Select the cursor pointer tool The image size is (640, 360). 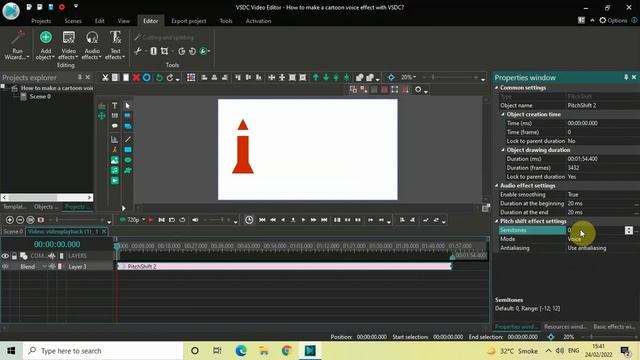128,106
